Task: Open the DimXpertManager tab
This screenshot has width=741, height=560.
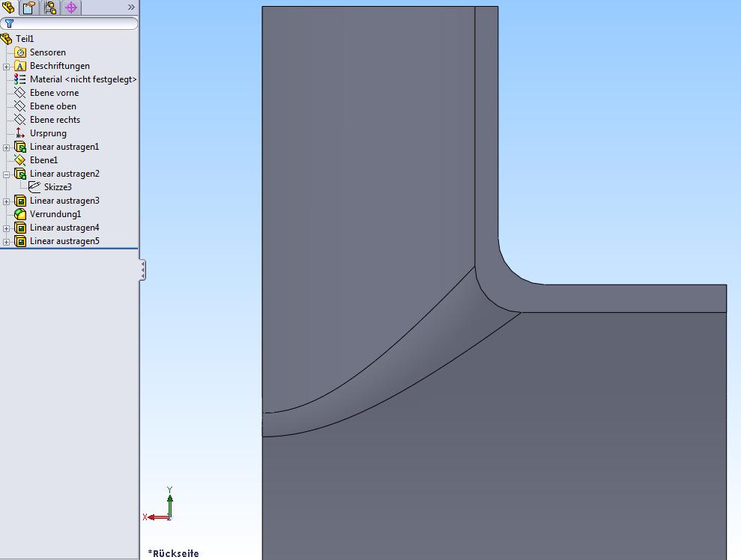Action: pos(71,7)
